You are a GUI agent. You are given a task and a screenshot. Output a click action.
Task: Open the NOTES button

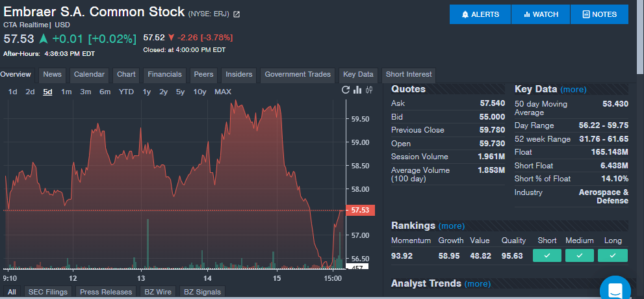click(x=600, y=14)
